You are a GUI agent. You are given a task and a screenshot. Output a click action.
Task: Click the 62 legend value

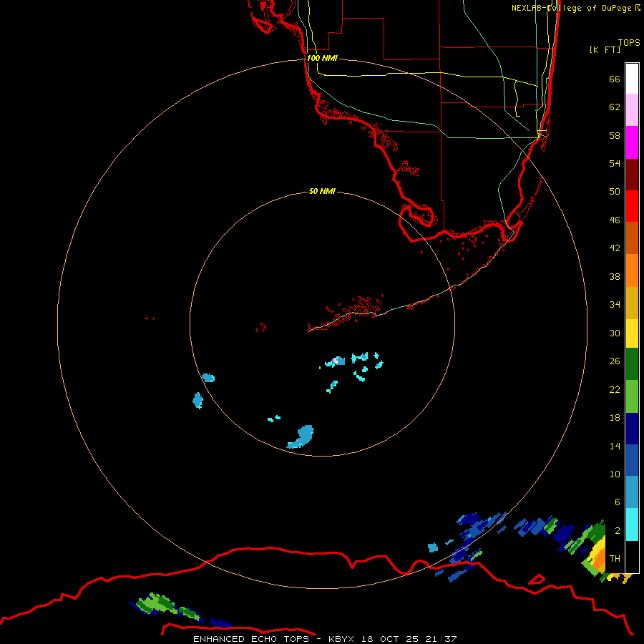click(x=615, y=107)
